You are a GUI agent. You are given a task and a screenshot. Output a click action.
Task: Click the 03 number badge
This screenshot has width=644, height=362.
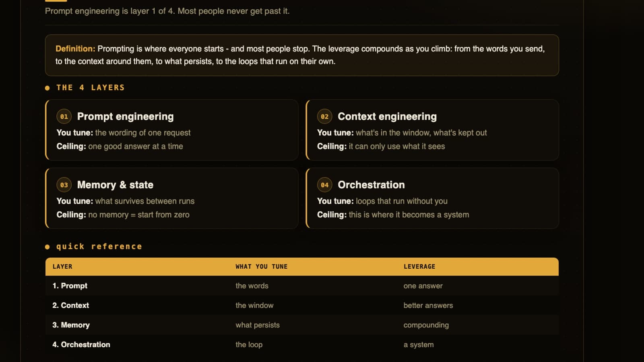pyautogui.click(x=64, y=185)
